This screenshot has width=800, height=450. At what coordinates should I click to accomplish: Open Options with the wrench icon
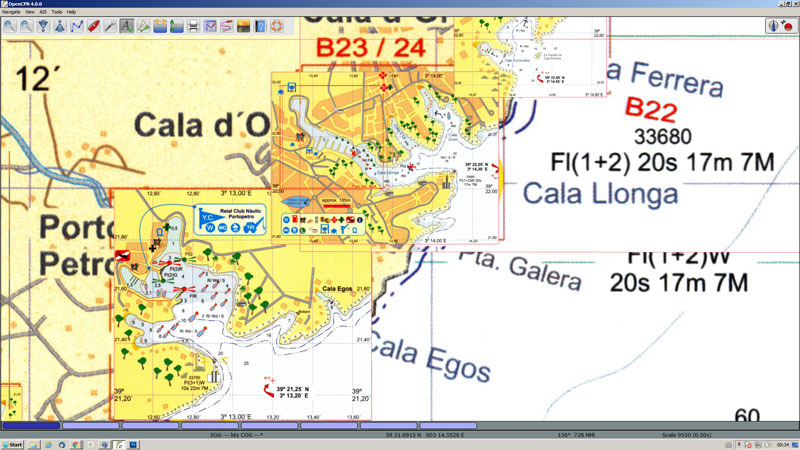tap(111, 25)
